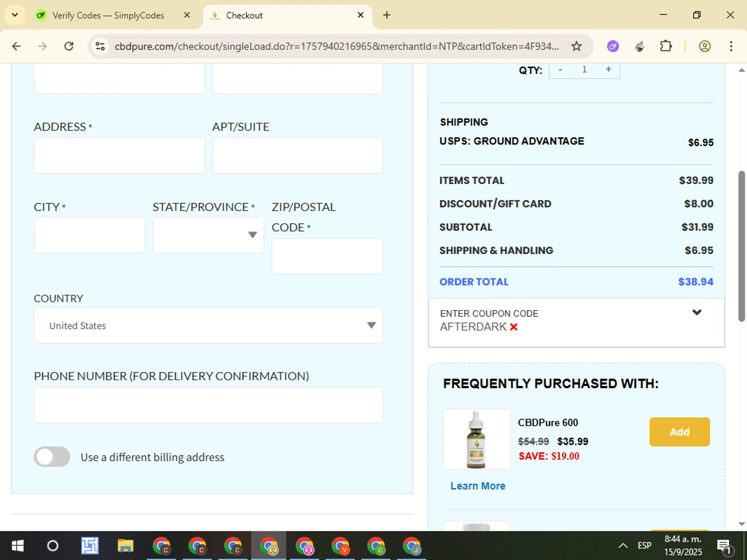This screenshot has height=560, width=747.
Task: Click the page vertical scrollbar thumb
Action: 742,246
